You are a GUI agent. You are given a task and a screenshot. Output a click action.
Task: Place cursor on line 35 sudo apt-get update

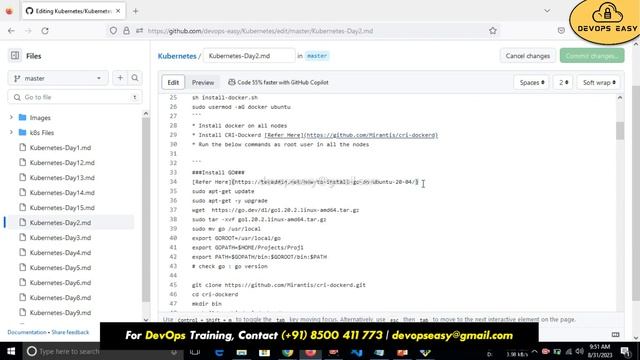coord(223,191)
